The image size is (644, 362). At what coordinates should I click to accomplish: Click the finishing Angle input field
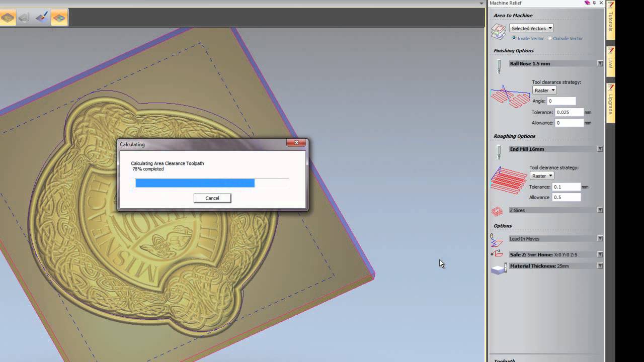point(561,101)
